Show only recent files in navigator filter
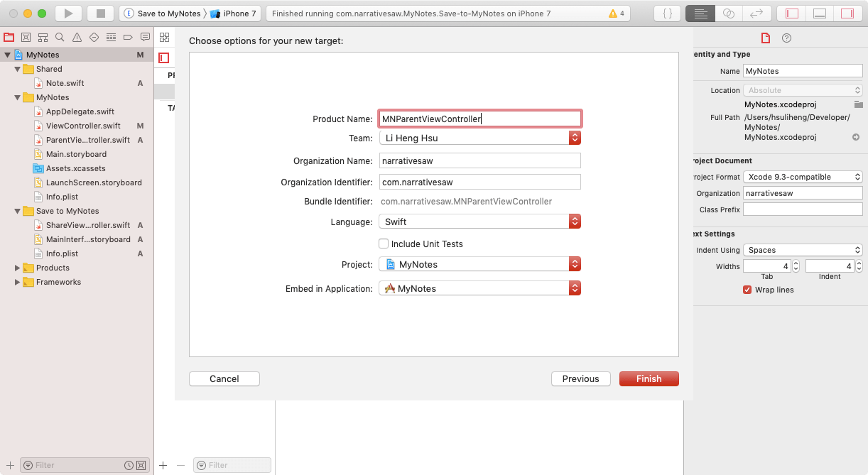 click(129, 465)
